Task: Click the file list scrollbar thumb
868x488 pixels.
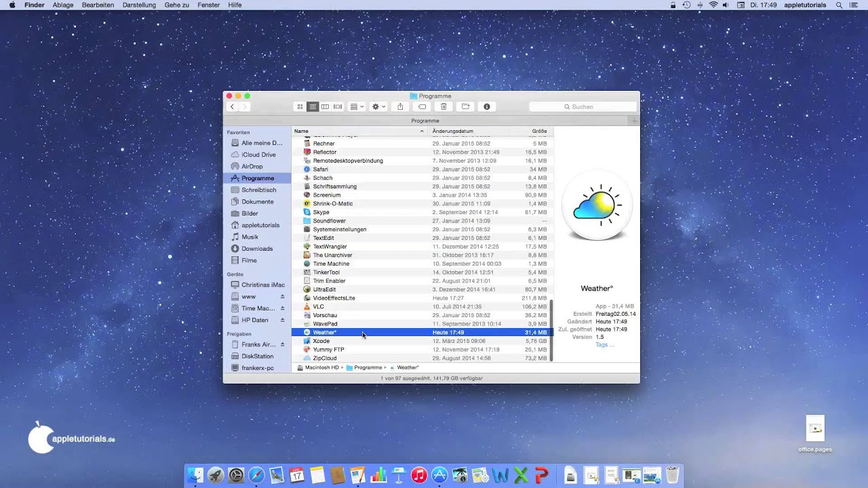Action: tap(551, 330)
